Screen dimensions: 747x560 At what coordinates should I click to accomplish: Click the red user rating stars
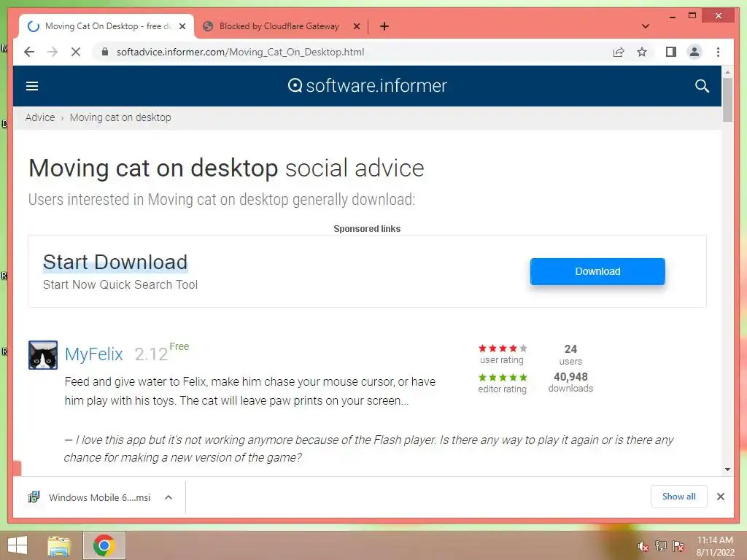[503, 348]
